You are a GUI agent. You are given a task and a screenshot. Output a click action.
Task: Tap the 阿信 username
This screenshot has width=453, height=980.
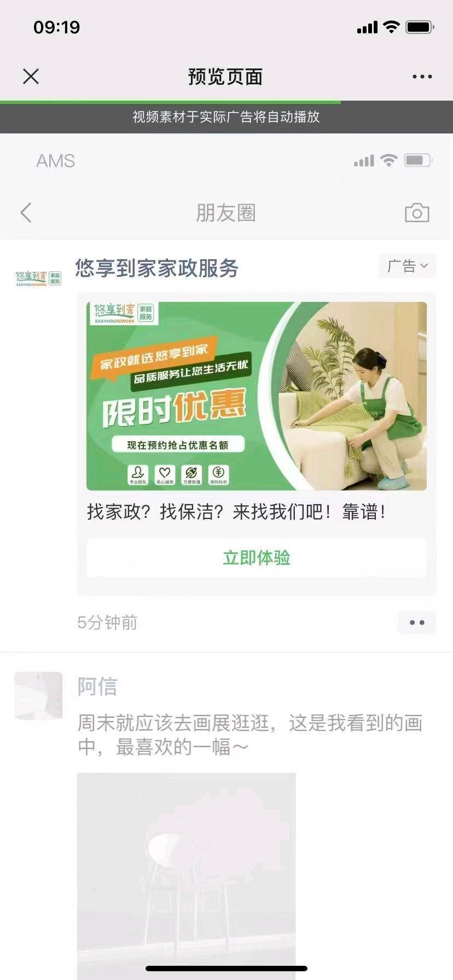(x=97, y=686)
